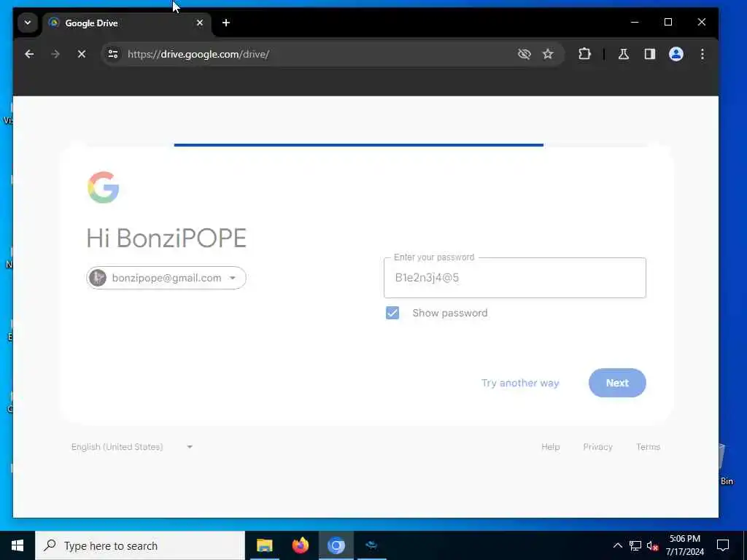Open the tab search dropdown arrow
747x560 pixels.
click(x=28, y=23)
